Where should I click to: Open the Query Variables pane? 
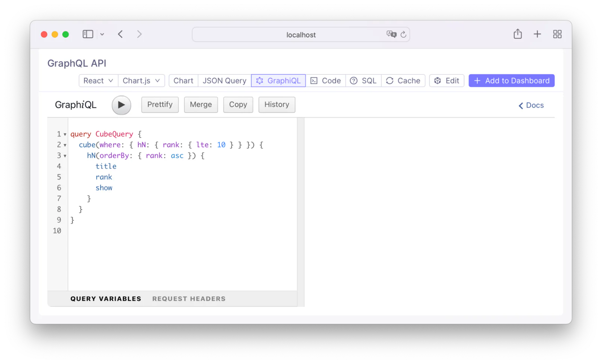pyautogui.click(x=106, y=299)
